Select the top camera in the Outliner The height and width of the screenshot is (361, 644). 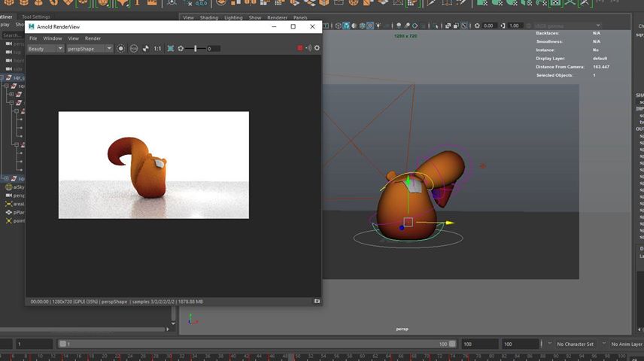point(17,52)
